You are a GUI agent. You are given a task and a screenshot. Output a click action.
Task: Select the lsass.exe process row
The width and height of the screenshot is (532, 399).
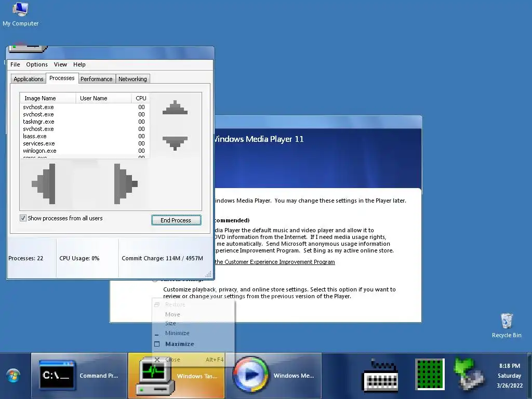[85, 136]
